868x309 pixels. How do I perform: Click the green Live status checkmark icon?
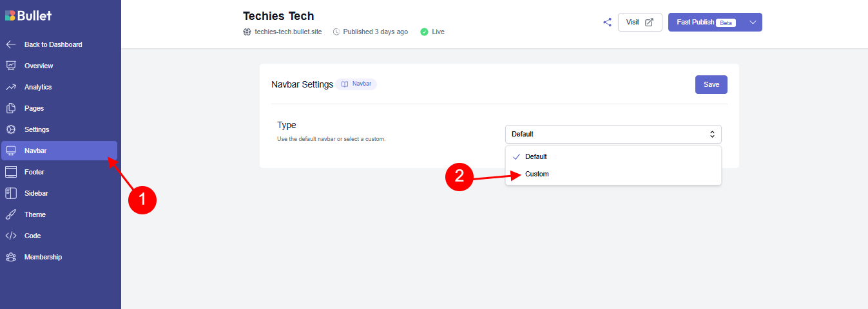point(424,32)
